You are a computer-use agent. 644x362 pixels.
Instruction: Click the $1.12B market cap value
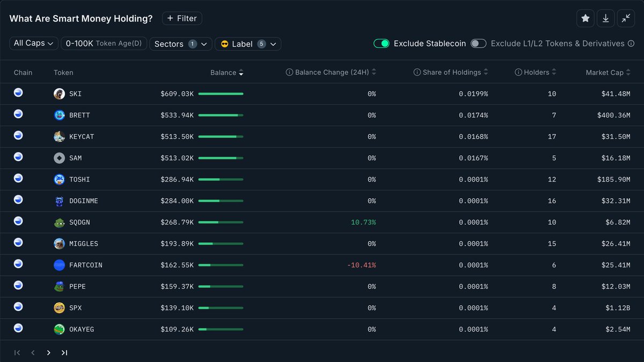[616, 308]
